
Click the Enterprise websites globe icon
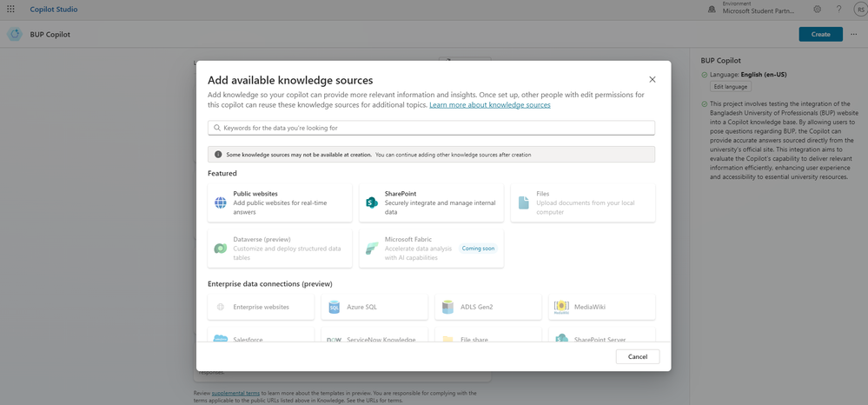coord(221,307)
